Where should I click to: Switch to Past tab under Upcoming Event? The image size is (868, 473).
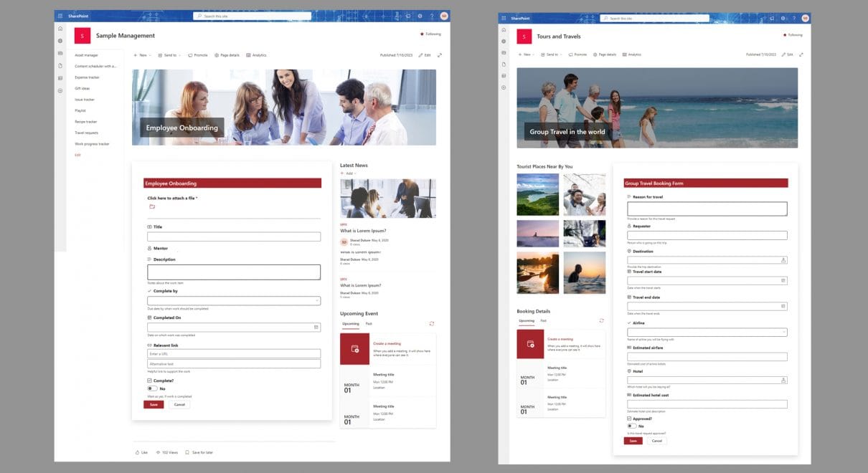369,324
